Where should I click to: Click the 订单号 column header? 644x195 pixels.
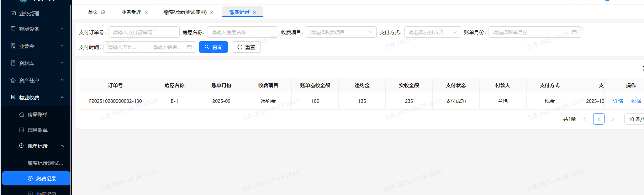(x=115, y=85)
